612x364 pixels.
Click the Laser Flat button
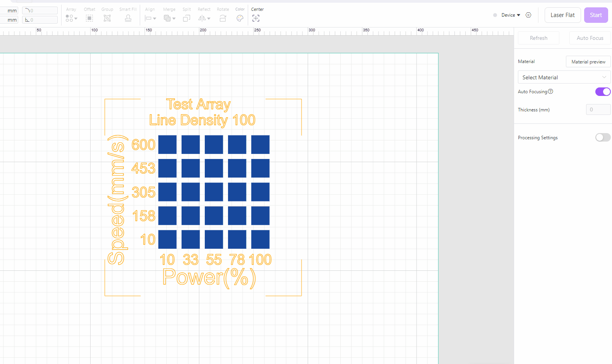point(562,15)
